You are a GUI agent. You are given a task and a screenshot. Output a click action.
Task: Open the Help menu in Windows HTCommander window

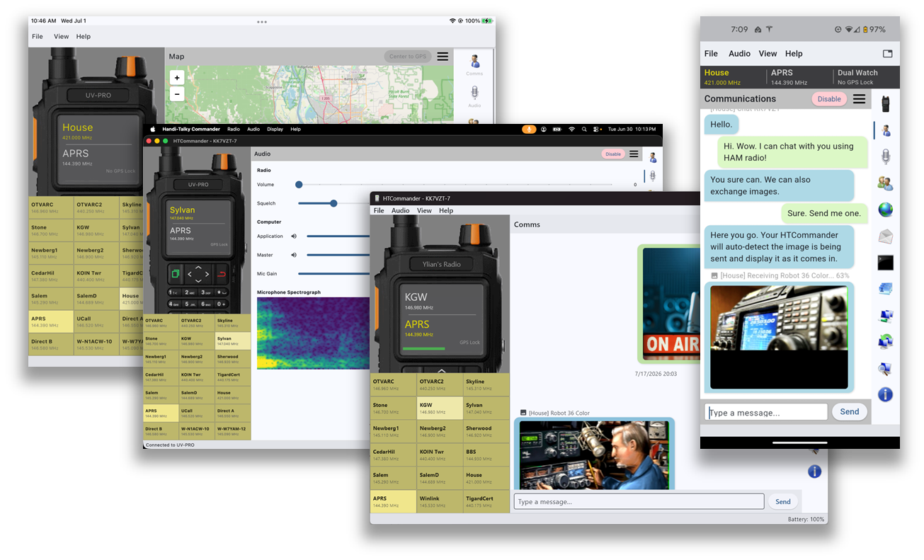[445, 210]
